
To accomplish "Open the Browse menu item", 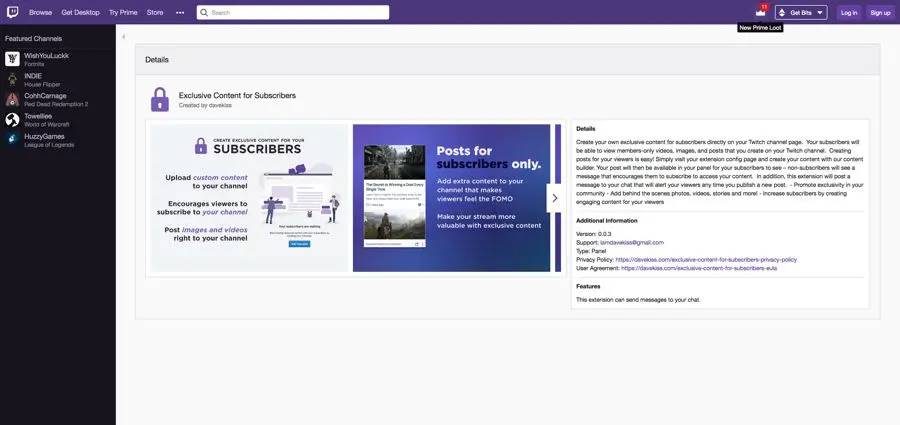I will pos(40,13).
